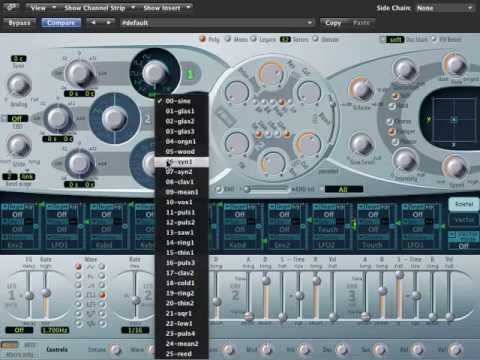Choose 10-vox1 from the waveform menu
This screenshot has height=360, width=480.
click(182, 202)
